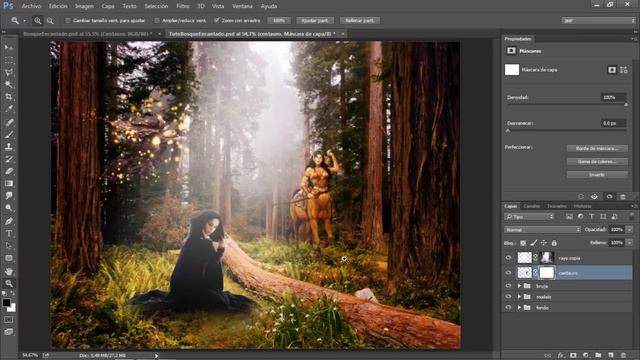Hide the 'rayo copia' layer
Viewport: 640px width, 360px height.
tap(508, 258)
